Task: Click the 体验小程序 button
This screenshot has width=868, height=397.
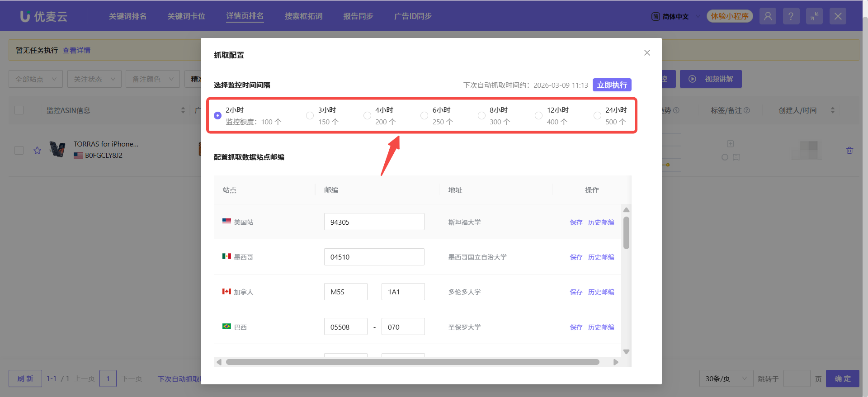Action: coord(730,16)
